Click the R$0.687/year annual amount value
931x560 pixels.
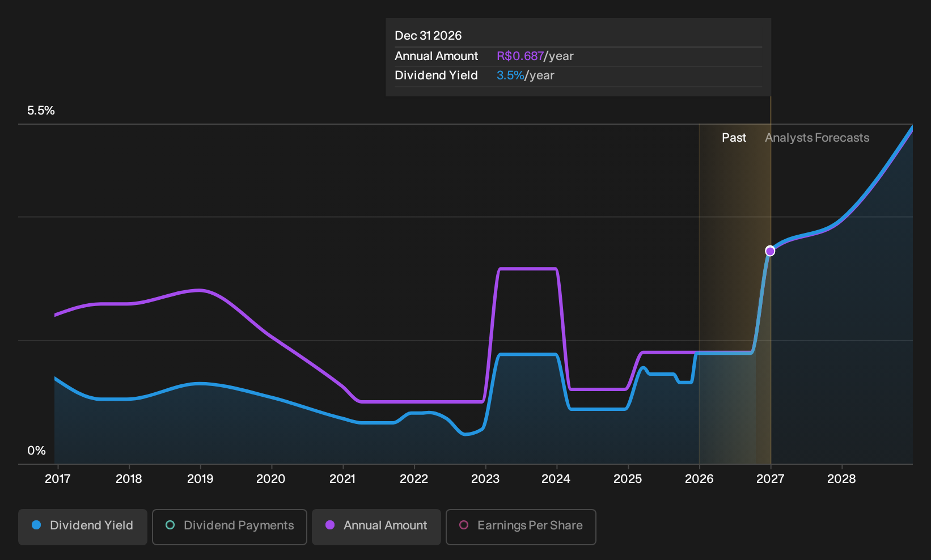pos(535,56)
